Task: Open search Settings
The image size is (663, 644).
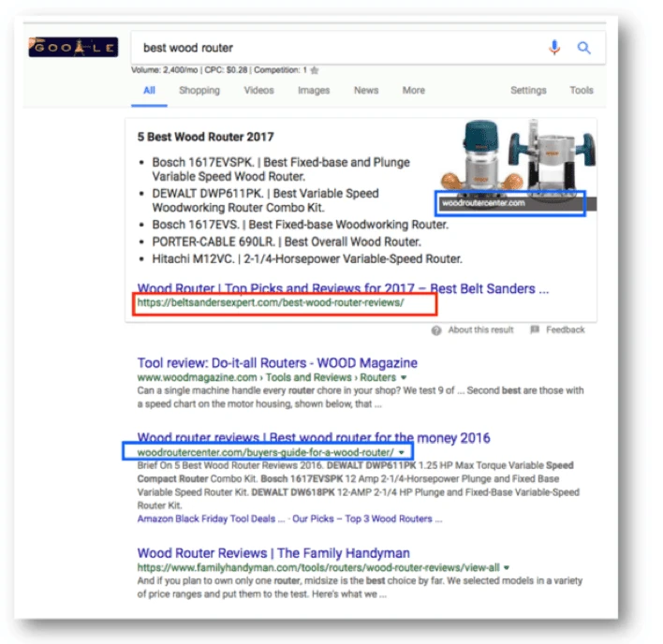Action: click(x=528, y=91)
